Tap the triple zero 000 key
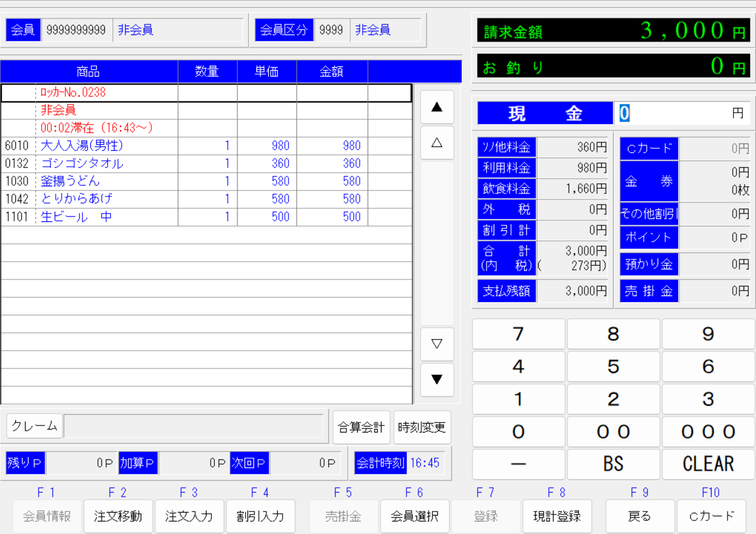 pyautogui.click(x=709, y=432)
